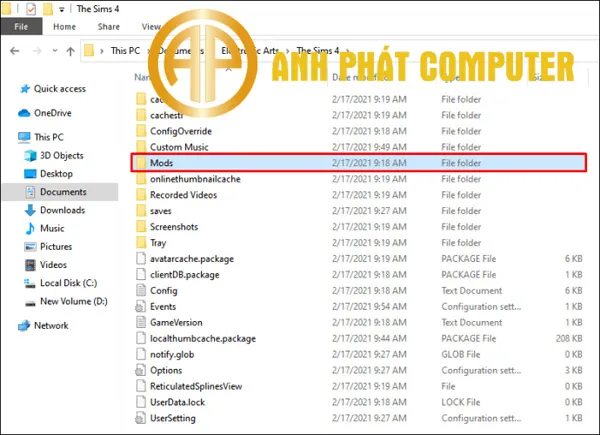Open New Volume (D:) in sidebar

tap(74, 301)
